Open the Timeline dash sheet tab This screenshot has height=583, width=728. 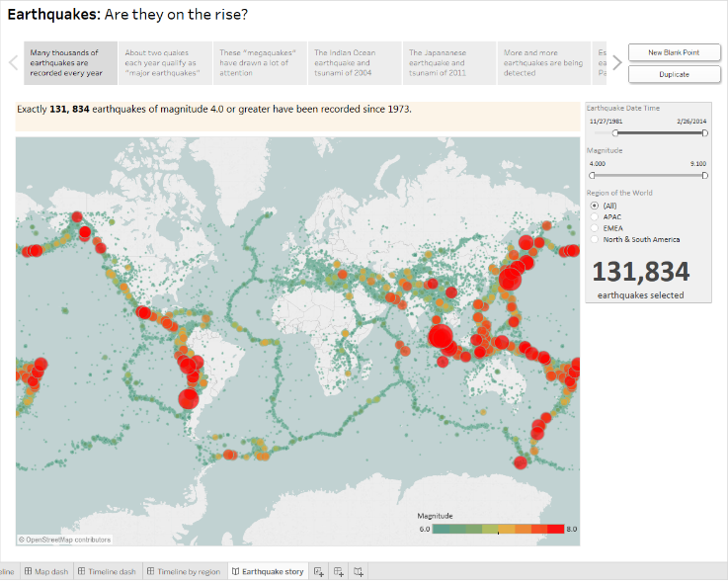pos(107,571)
